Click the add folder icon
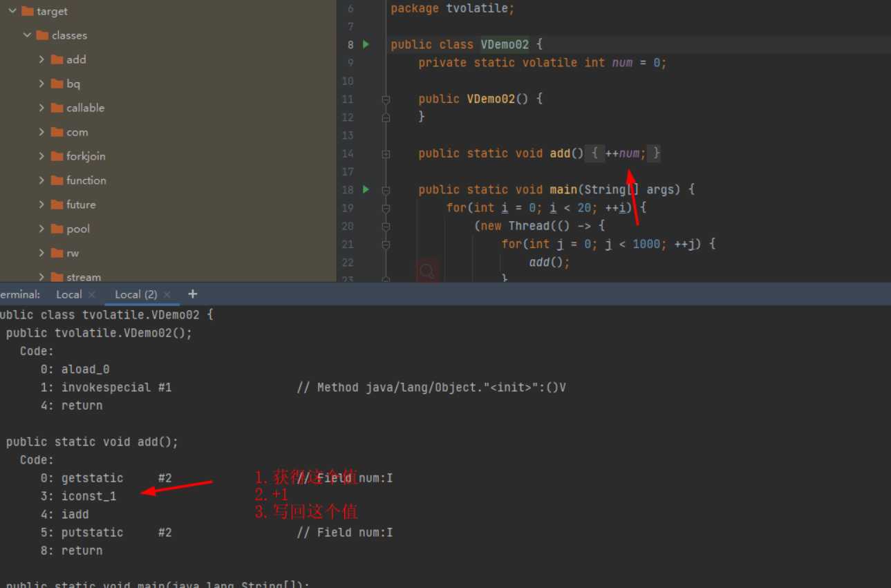 click(x=57, y=59)
